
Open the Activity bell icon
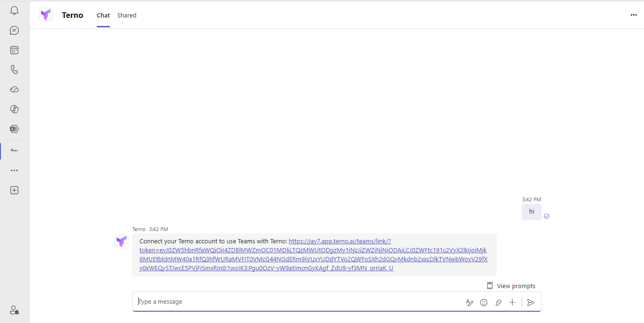[14, 11]
